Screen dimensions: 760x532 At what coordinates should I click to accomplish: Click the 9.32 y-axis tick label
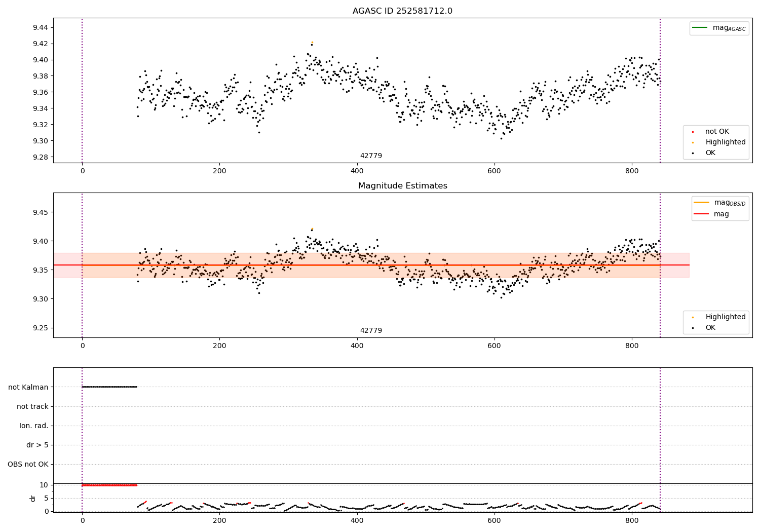coord(40,125)
